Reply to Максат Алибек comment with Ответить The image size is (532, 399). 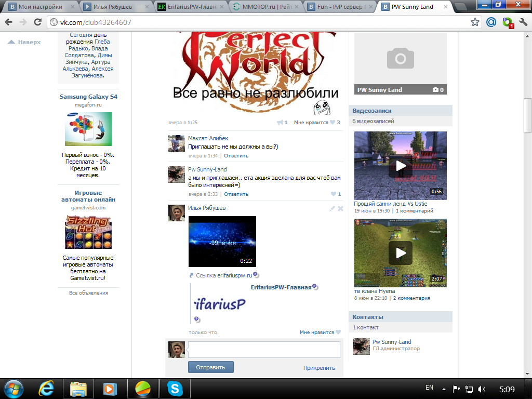click(x=236, y=156)
